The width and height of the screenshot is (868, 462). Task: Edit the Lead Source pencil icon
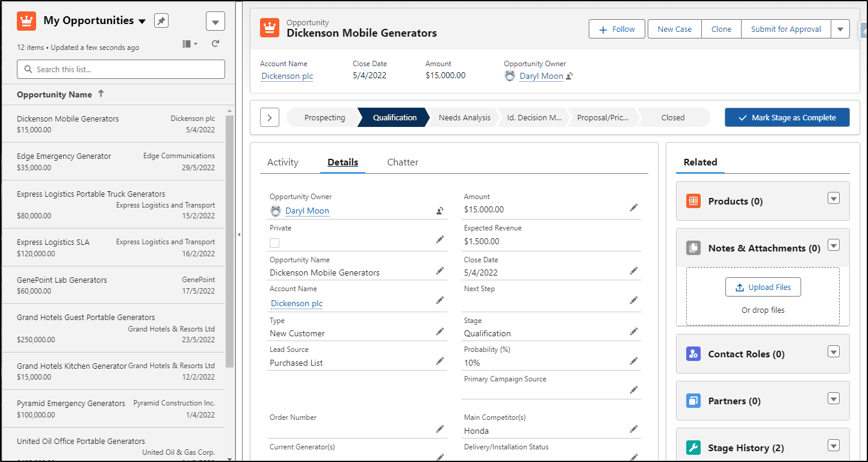pyautogui.click(x=440, y=361)
